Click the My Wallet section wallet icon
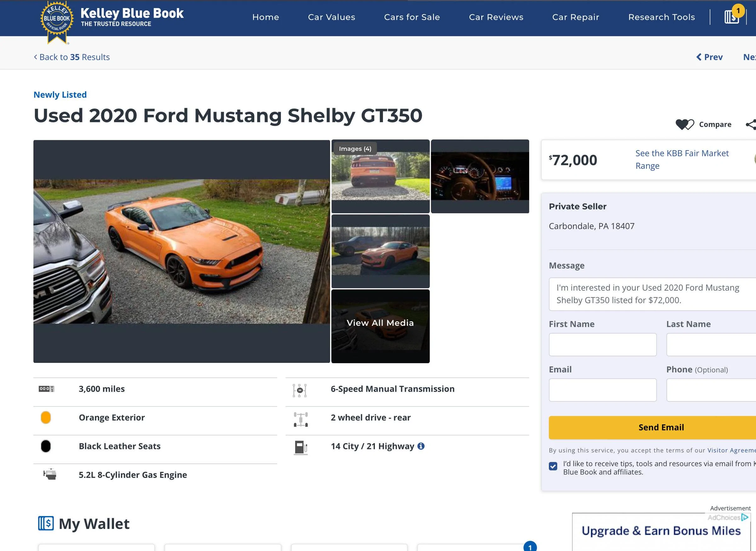The width and height of the screenshot is (756, 551). [x=46, y=523]
